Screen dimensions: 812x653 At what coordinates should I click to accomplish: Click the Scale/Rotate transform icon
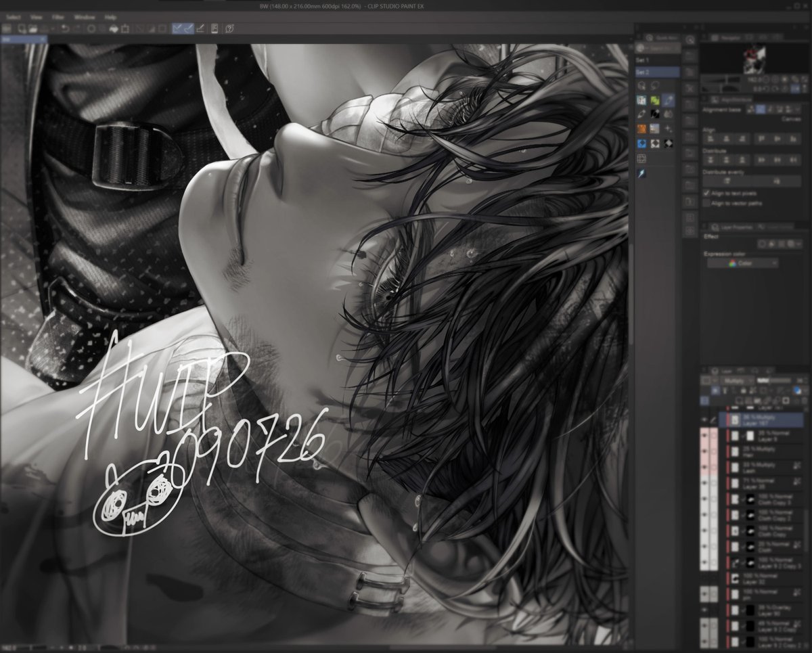click(125, 29)
